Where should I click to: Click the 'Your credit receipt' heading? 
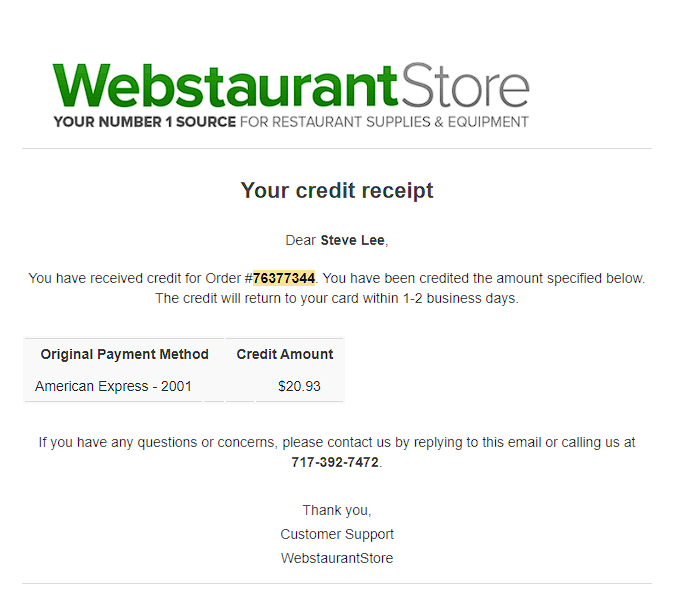tap(337, 191)
